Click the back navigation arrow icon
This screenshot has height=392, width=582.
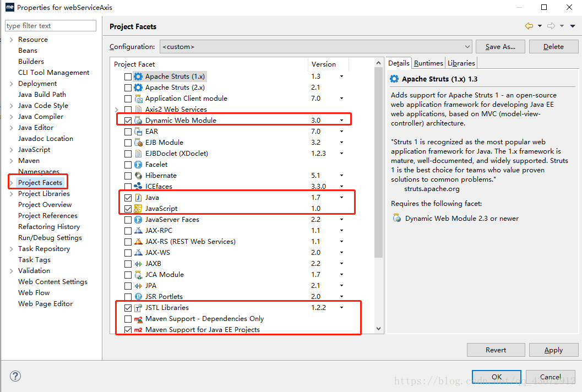point(529,26)
